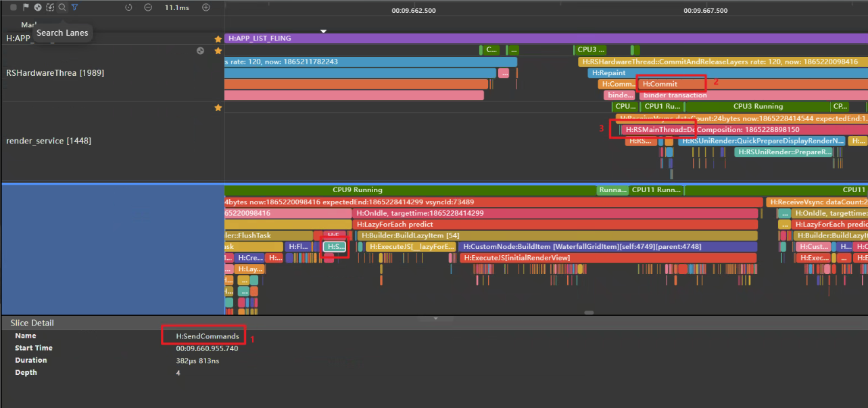Click the flag marker icon
Viewport: 868px width, 408px height.
click(26, 7)
